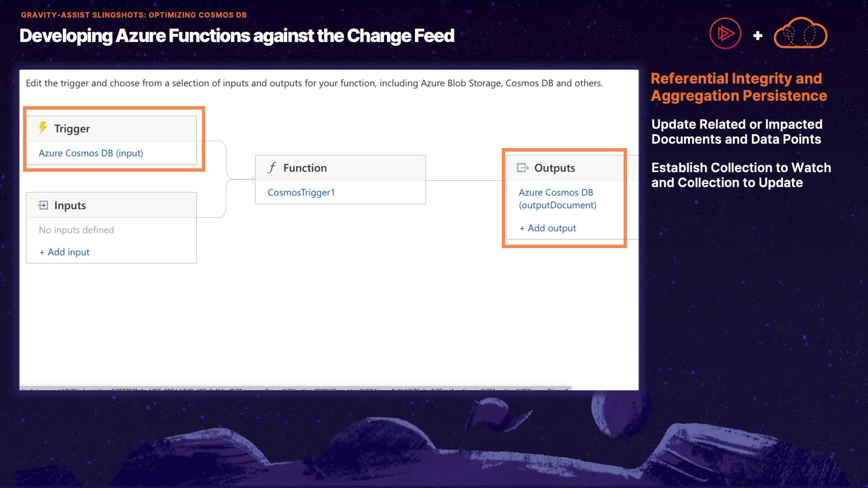The height and width of the screenshot is (488, 868).
Task: Click the status bar URL at bottom
Action: (x=295, y=389)
